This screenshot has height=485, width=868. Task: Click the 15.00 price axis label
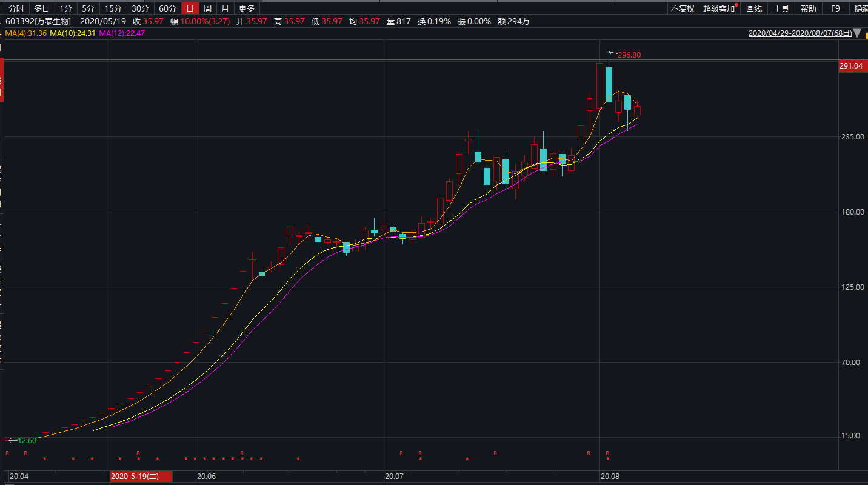[852, 436]
